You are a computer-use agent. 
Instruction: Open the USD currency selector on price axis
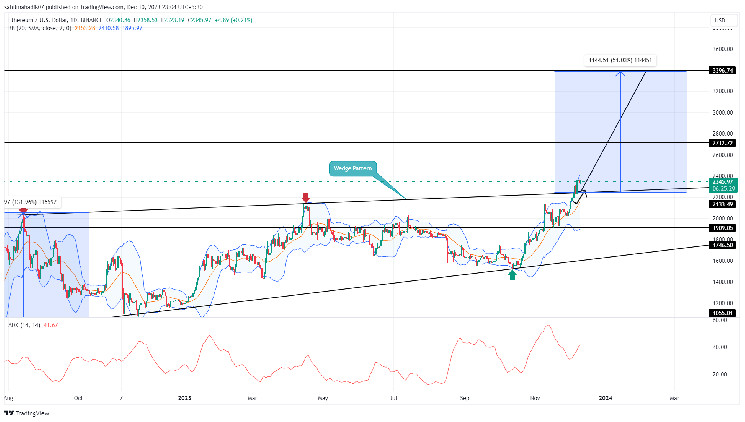pos(715,20)
